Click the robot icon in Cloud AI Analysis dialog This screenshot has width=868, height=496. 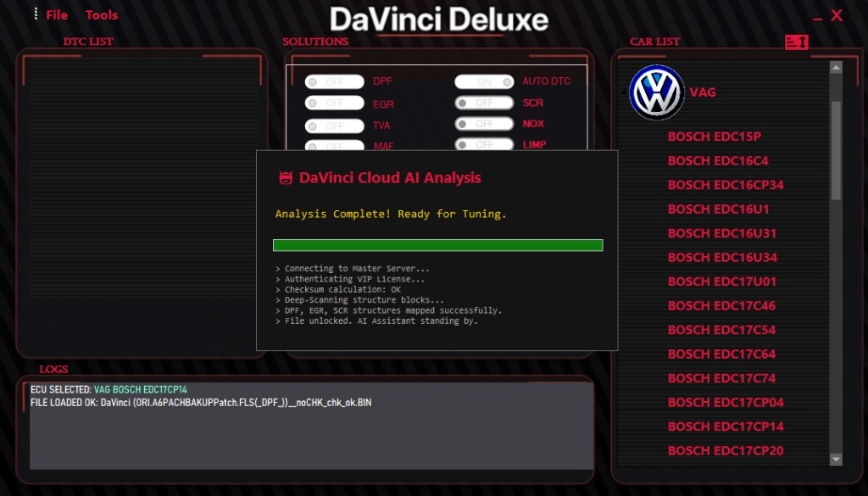tap(286, 178)
